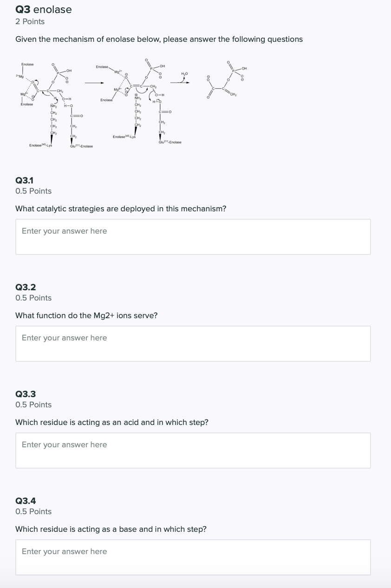Click the catalytic strategies question text

click(120, 209)
